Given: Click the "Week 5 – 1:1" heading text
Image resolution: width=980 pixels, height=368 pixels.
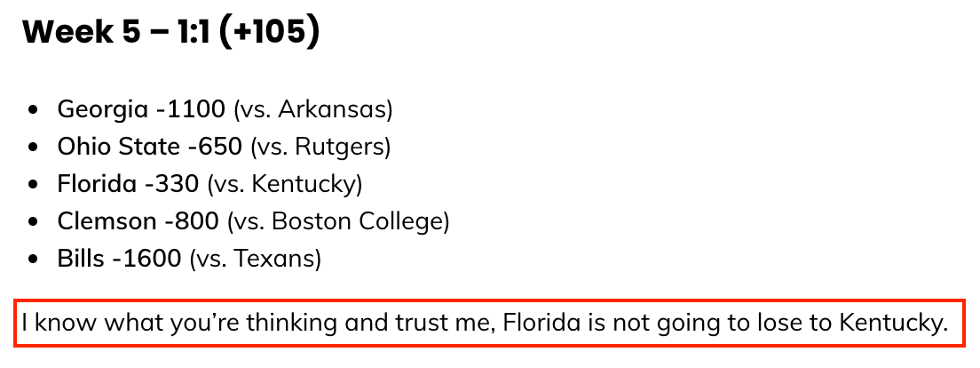Looking at the screenshot, I should coord(118,33).
